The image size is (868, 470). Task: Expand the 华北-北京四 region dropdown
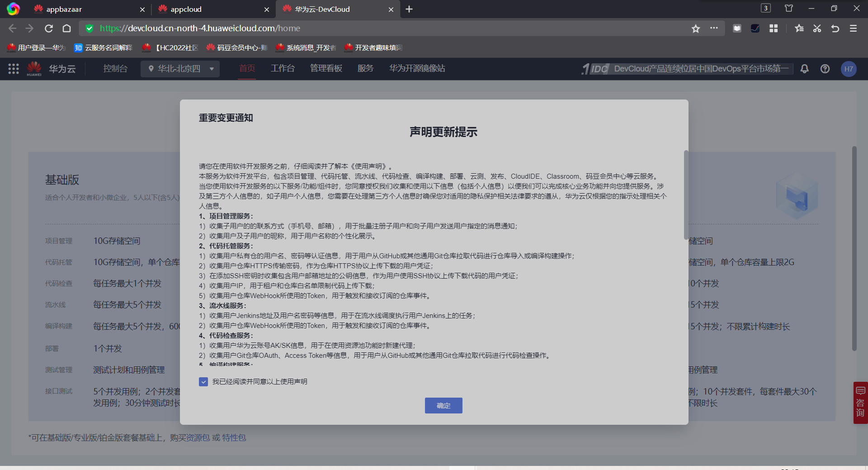[180, 69]
